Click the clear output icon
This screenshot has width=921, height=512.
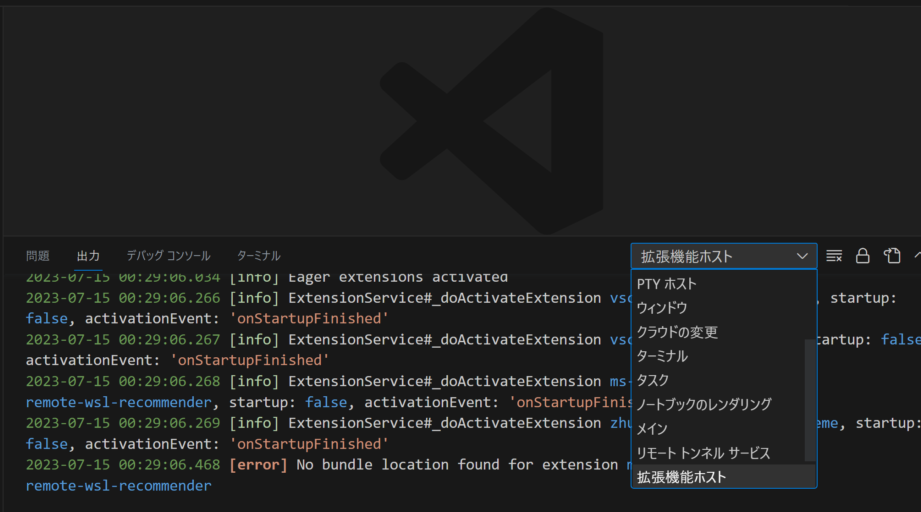834,256
